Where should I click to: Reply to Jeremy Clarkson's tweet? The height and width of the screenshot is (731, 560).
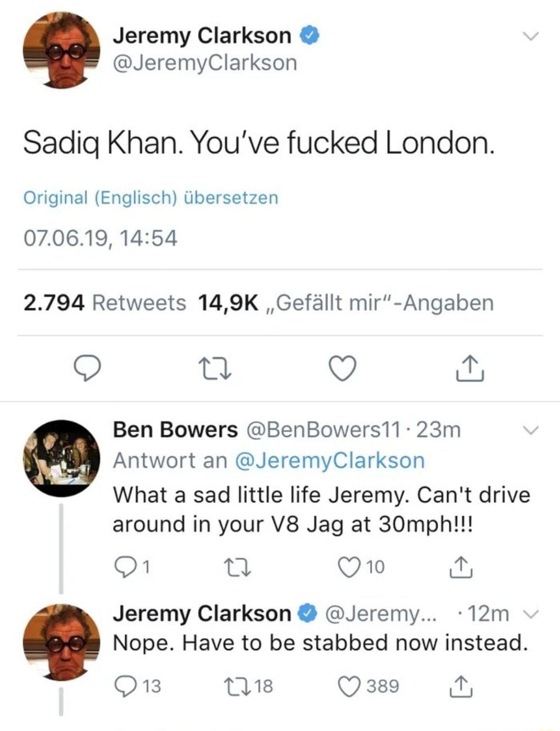(x=87, y=369)
